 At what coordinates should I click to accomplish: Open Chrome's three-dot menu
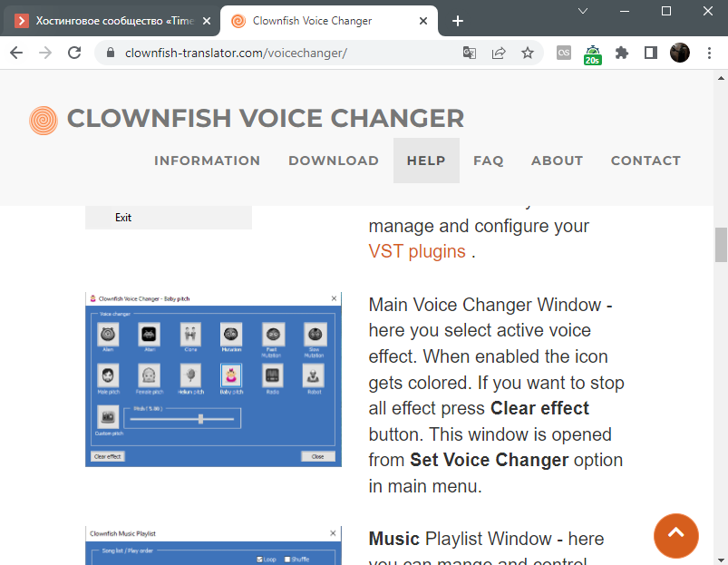[709, 53]
